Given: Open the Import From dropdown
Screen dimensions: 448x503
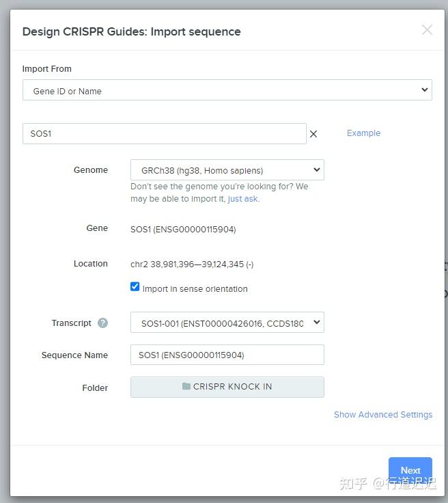Looking at the screenshot, I should (x=227, y=90).
